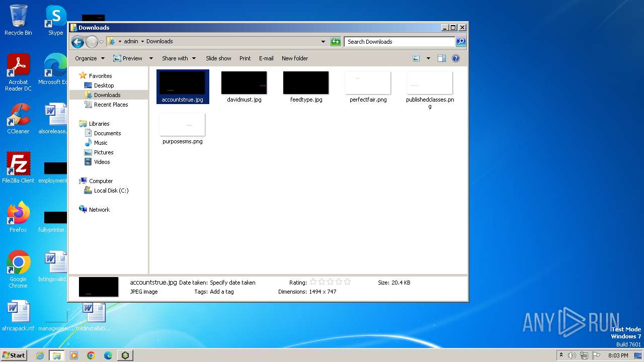Start a Slide show
This screenshot has height=362, width=644.
218,58
